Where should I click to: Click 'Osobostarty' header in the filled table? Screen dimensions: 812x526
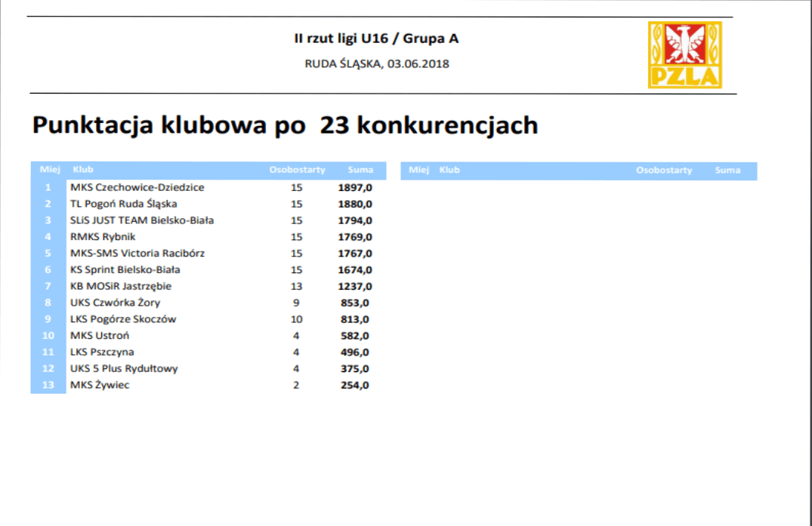297,170
